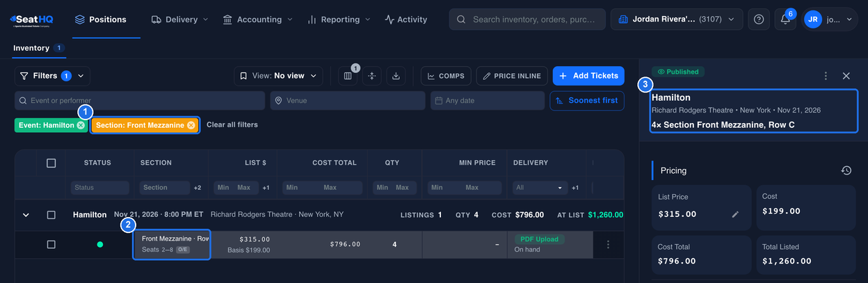The height and width of the screenshot is (283, 868).
Task: Toggle the Soonest first sort order
Action: 587,100
